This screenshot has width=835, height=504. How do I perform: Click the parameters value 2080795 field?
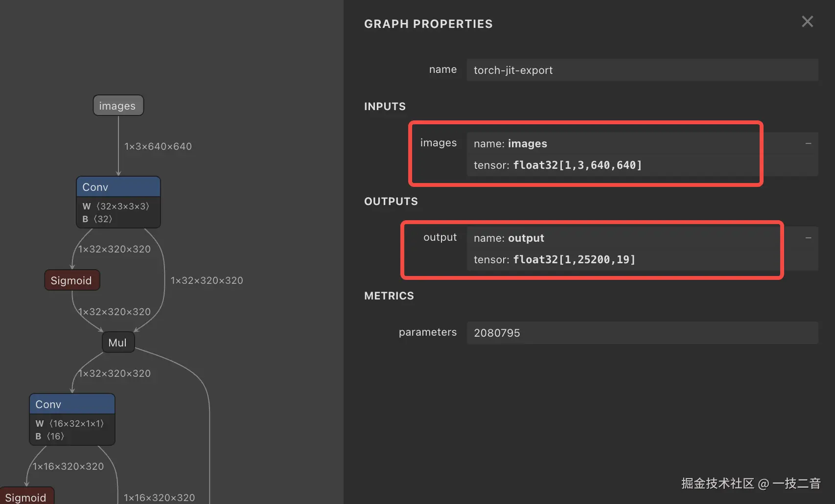click(x=642, y=333)
